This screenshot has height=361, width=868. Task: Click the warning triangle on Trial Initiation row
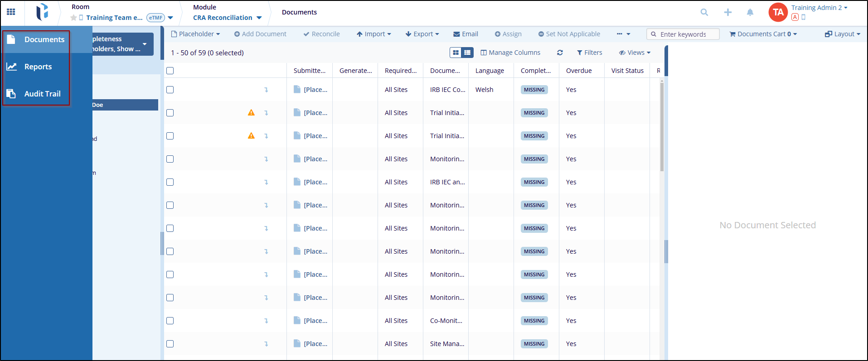(251, 113)
